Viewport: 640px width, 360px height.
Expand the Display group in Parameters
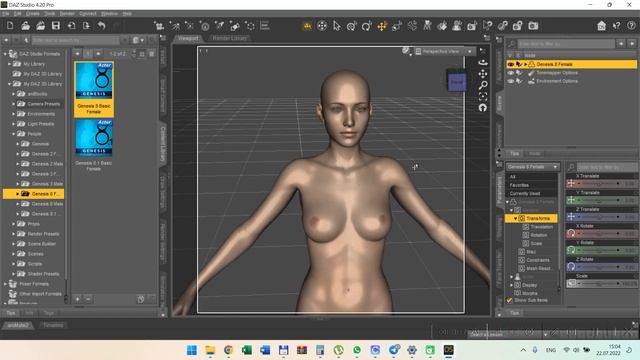click(511, 285)
